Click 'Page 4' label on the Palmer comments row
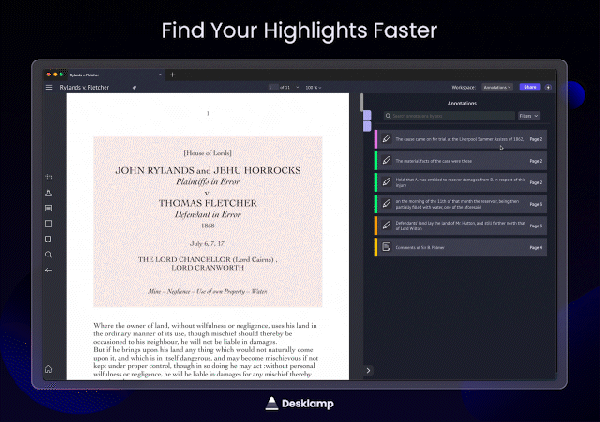The image size is (600, 422). point(536,248)
